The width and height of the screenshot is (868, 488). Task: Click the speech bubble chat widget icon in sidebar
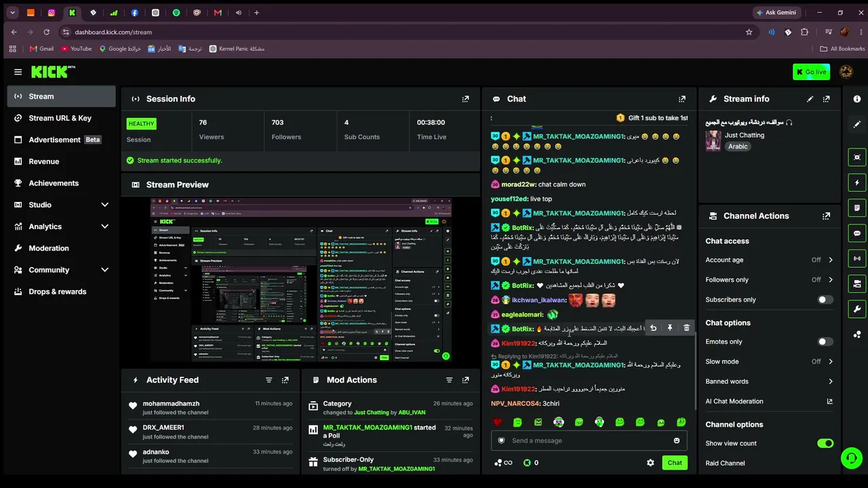tap(857, 233)
